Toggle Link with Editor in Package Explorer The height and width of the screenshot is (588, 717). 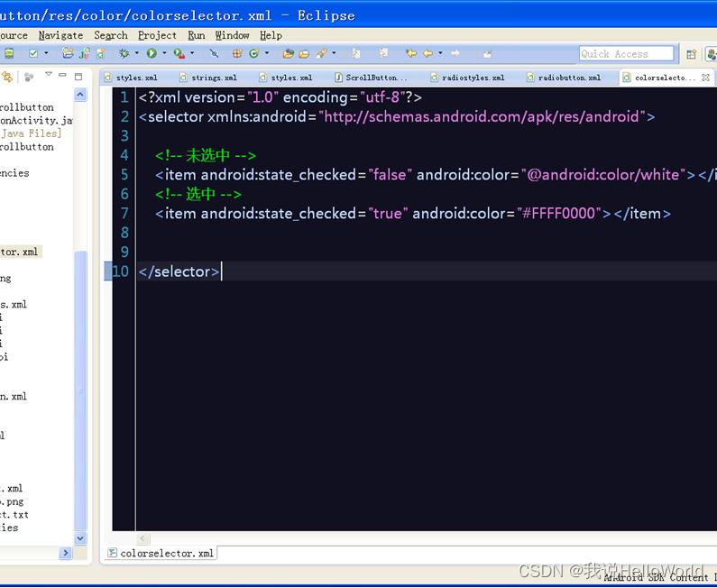click(x=7, y=77)
